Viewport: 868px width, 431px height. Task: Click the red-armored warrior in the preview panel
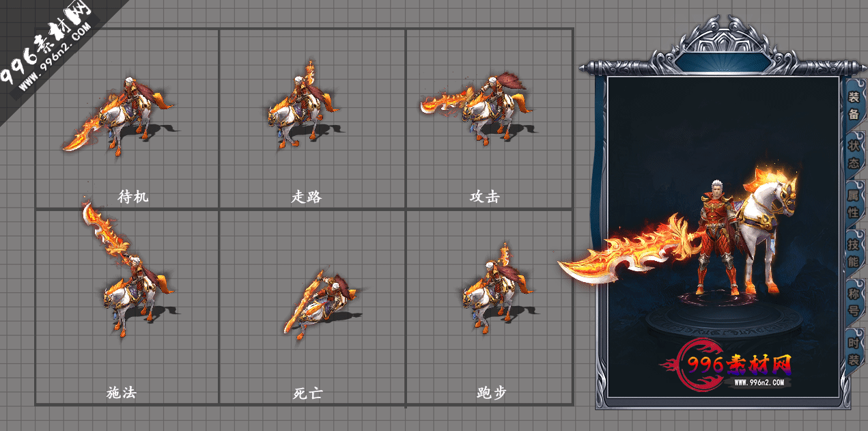click(x=717, y=237)
